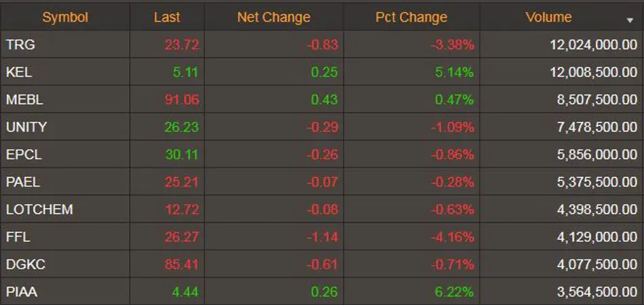Viewport: 644px width, 305px height.
Task: Click the Volume sort arrow icon
Action: tap(630, 20)
